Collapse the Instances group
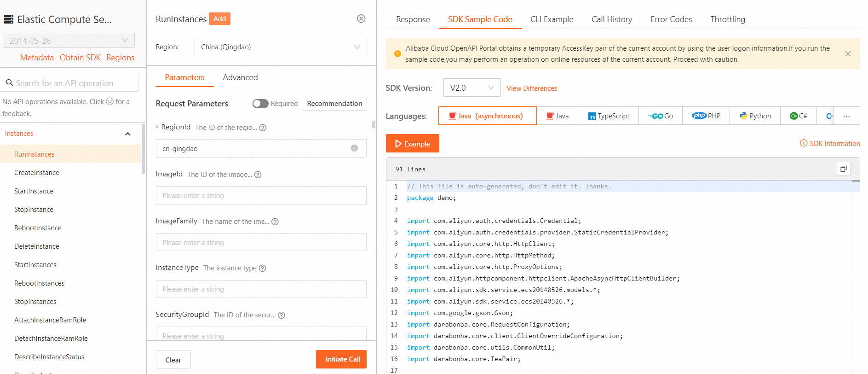 pos(128,134)
